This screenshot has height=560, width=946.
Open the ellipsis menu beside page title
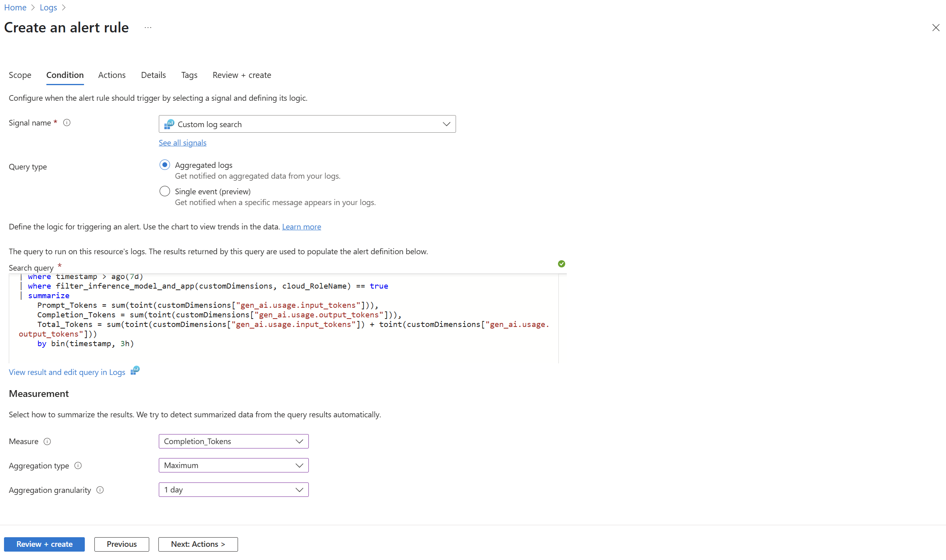point(148,28)
